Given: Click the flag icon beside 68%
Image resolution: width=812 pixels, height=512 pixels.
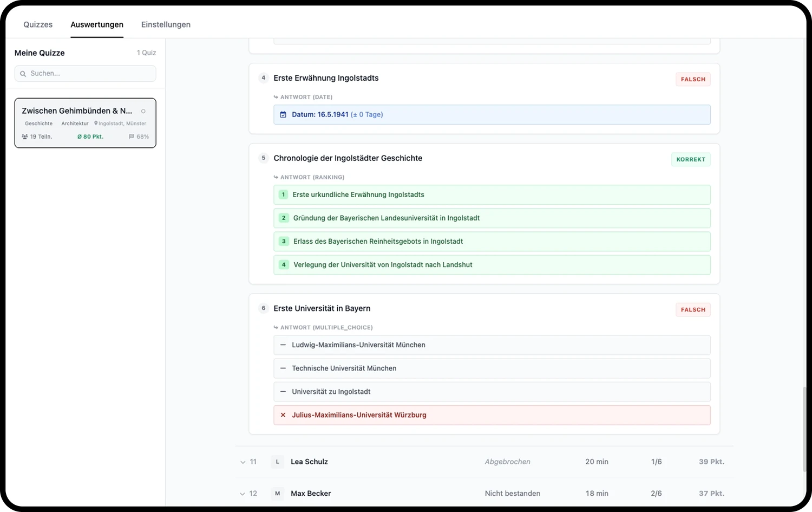Looking at the screenshot, I should (x=131, y=137).
